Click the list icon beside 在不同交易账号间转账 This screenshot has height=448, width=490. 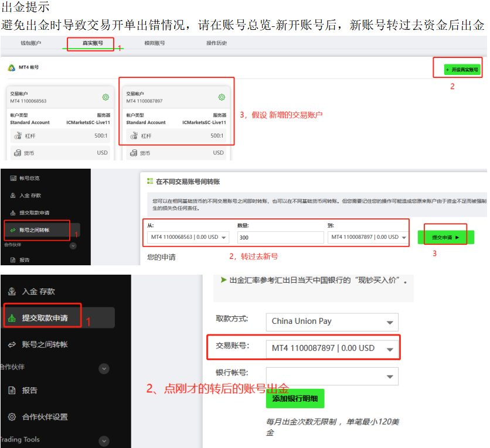[150, 181]
